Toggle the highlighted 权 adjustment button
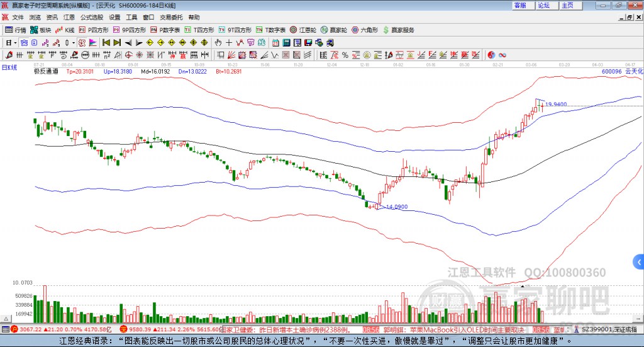 [x=82, y=43]
